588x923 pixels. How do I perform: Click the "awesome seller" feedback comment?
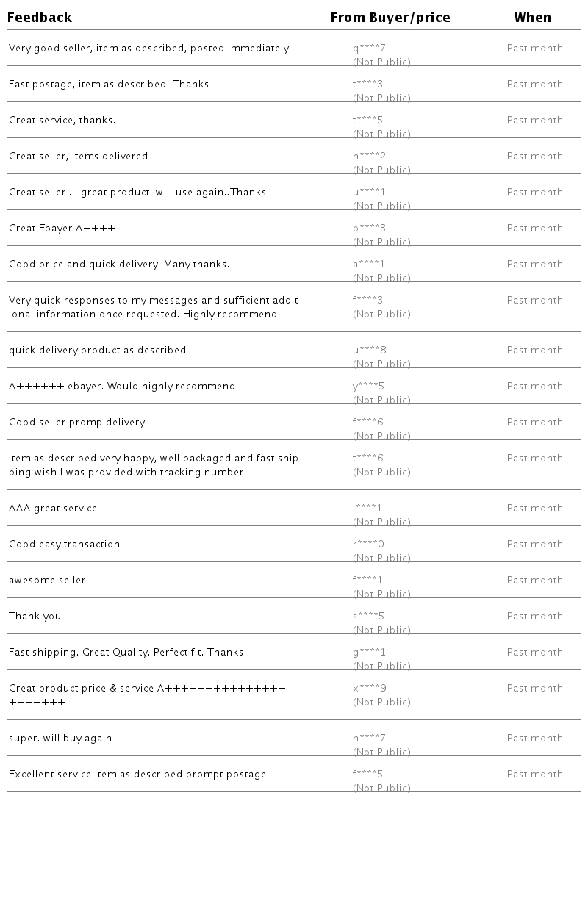[47, 581]
